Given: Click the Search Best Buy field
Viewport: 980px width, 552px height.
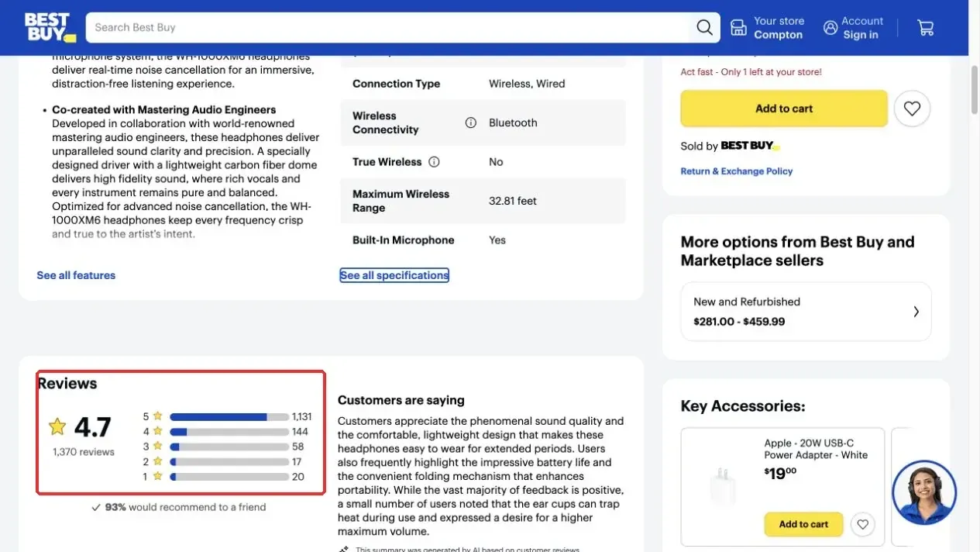Looking at the screenshot, I should (x=387, y=28).
